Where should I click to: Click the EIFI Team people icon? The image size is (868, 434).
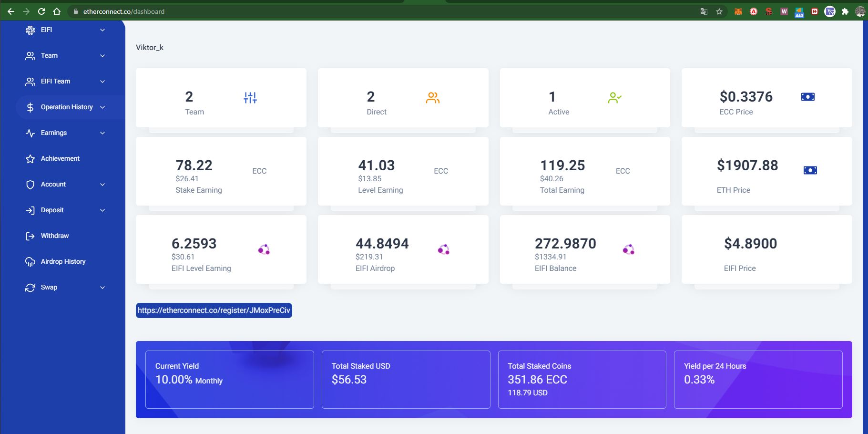coord(30,82)
